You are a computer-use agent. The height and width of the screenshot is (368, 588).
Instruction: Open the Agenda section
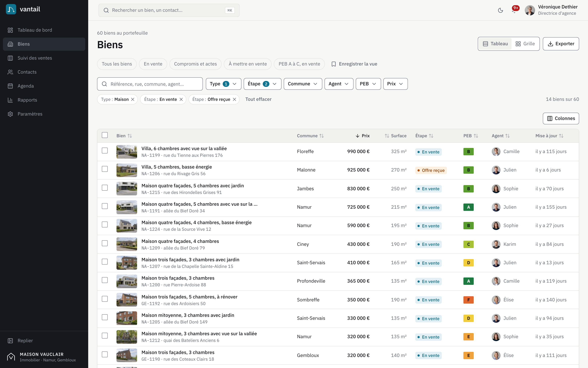[x=44, y=86]
